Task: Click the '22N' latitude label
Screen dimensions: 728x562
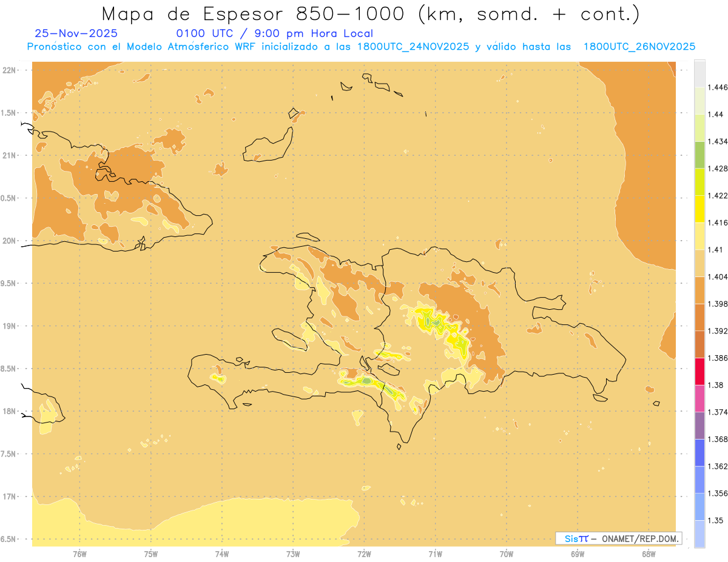Action: pyautogui.click(x=9, y=70)
